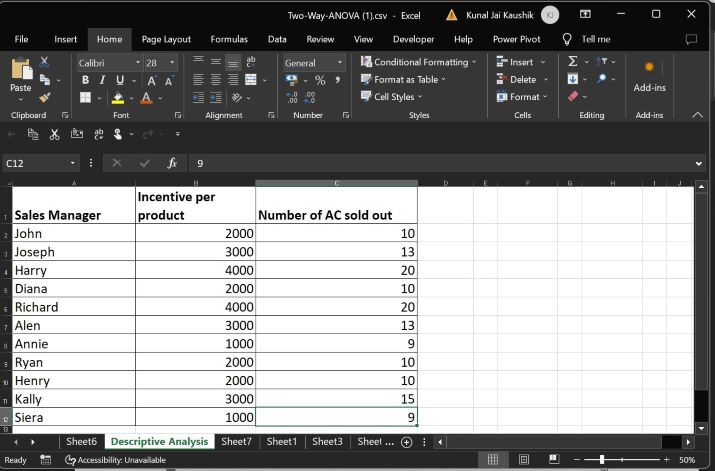Toggle Wrap Text in Alignment group
This screenshot has width=715, height=471.
(250, 62)
